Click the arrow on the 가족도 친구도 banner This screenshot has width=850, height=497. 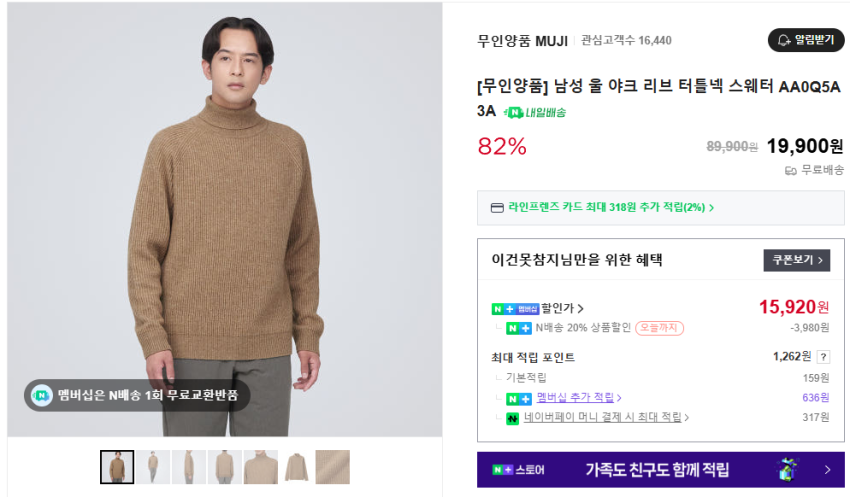pos(827,470)
